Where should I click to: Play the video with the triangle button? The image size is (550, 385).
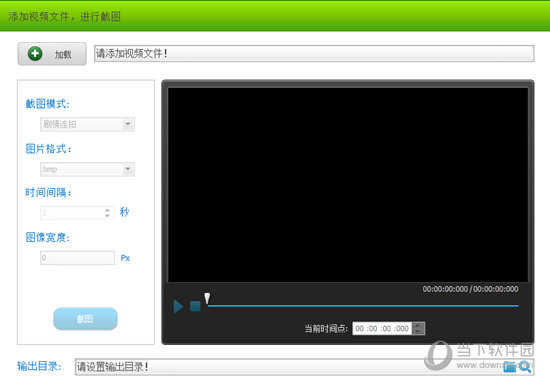[x=178, y=306]
